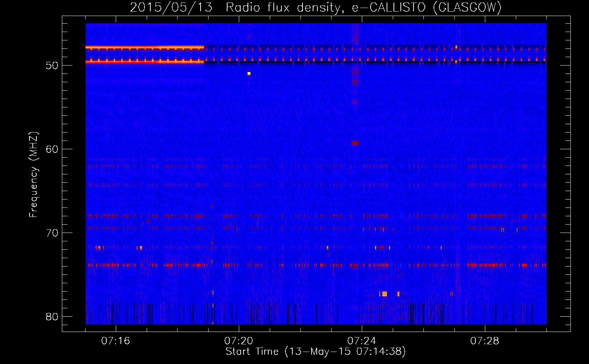Image resolution: width=589 pixels, height=364 pixels.
Task: Click the dark red burst at 59 MHz
Action: (x=355, y=143)
